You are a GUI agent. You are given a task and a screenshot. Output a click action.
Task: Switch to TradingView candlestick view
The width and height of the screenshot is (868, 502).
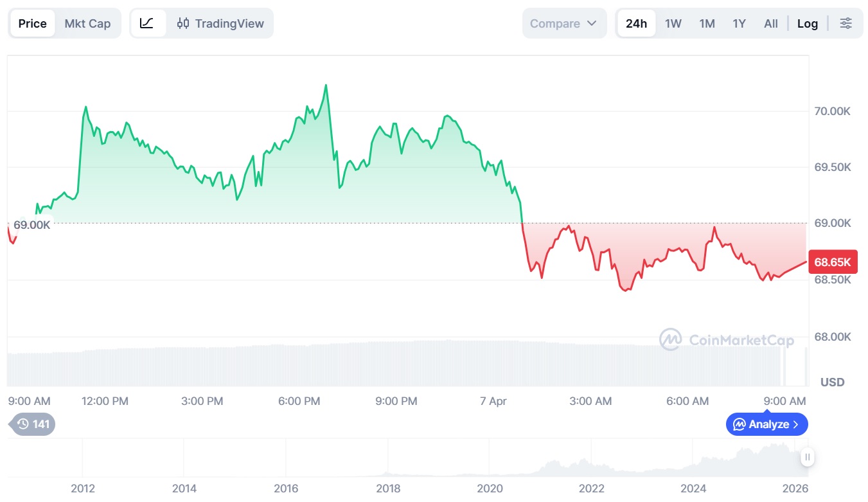click(220, 23)
